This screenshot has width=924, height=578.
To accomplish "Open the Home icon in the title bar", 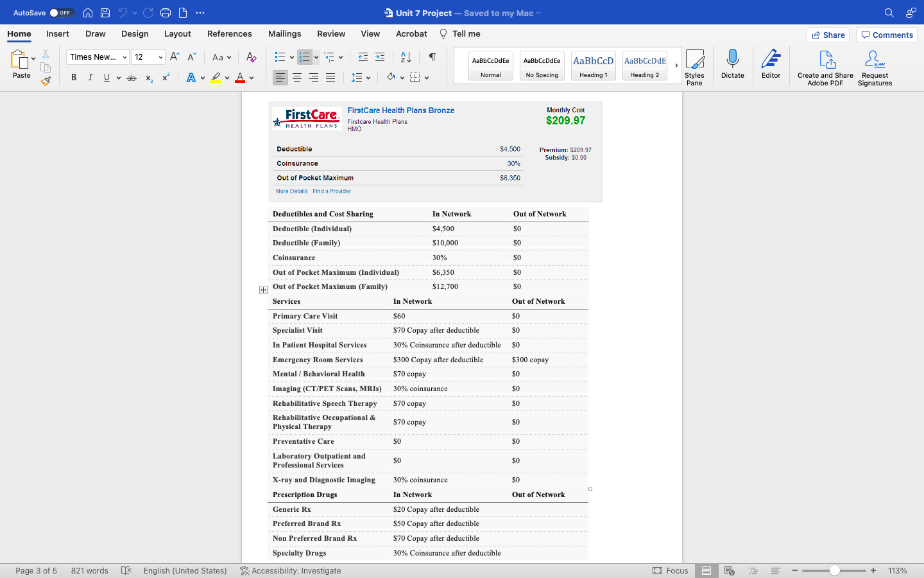I will [x=88, y=13].
